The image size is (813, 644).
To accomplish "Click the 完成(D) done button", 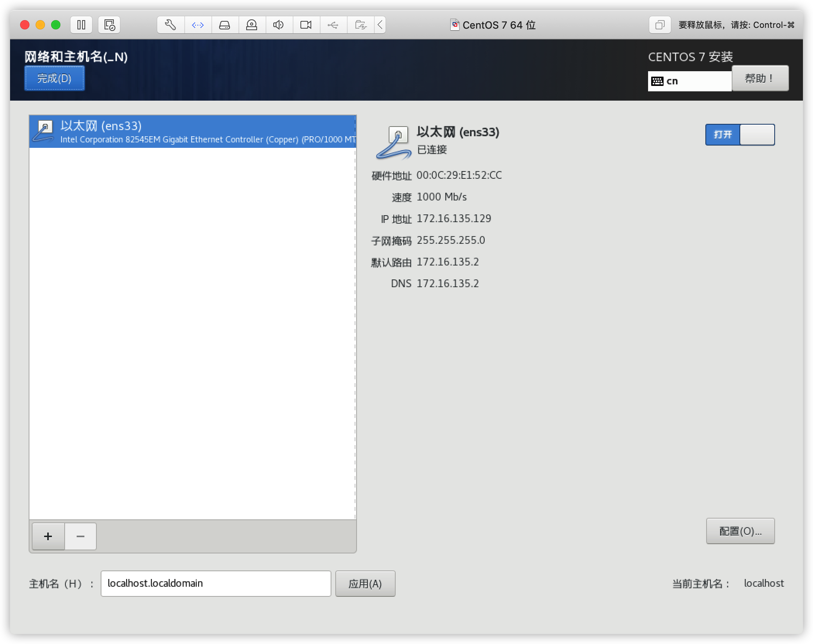I will pyautogui.click(x=54, y=78).
